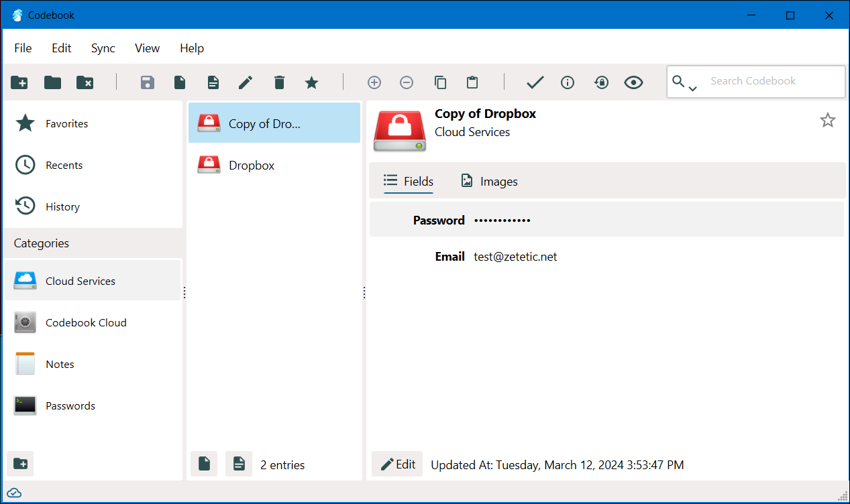The height and width of the screenshot is (504, 850).
Task: Select Favorites in the sidebar
Action: pos(93,123)
